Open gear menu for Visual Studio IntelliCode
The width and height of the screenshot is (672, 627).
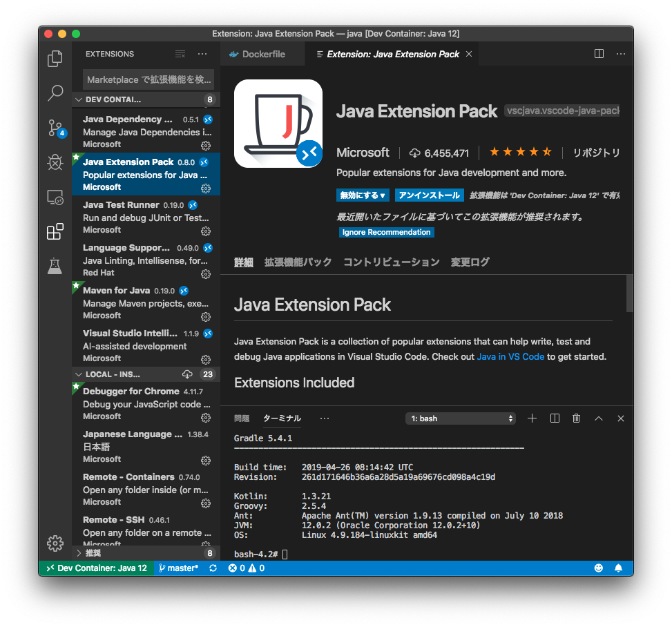tap(206, 359)
